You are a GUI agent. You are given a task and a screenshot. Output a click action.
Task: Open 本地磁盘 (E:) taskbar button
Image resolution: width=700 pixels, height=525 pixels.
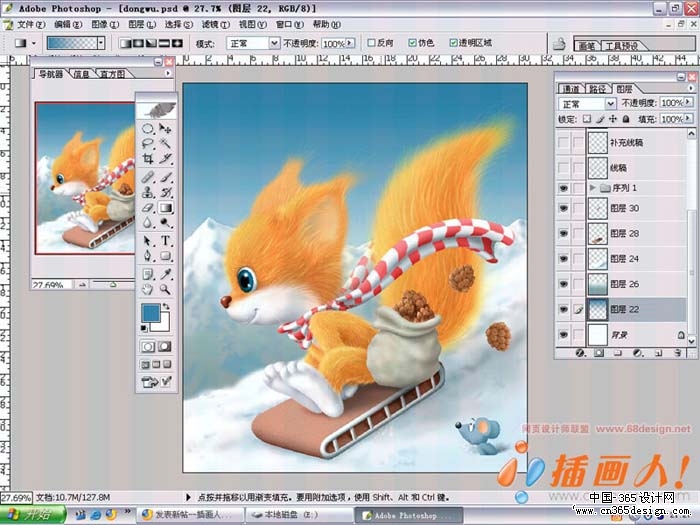(299, 515)
